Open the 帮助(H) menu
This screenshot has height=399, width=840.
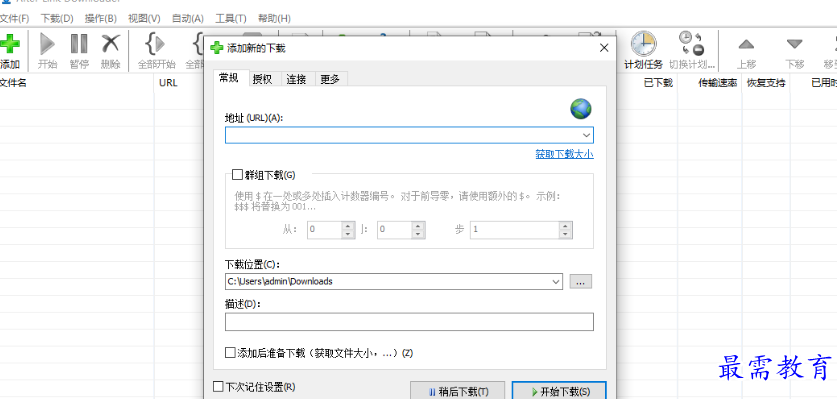274,19
